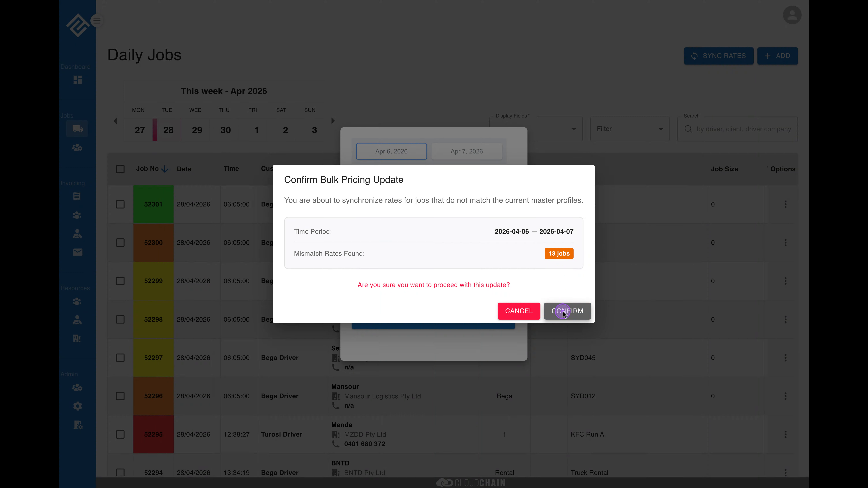868x488 pixels.
Task: Check the box for job 52296
Action: tap(120, 396)
